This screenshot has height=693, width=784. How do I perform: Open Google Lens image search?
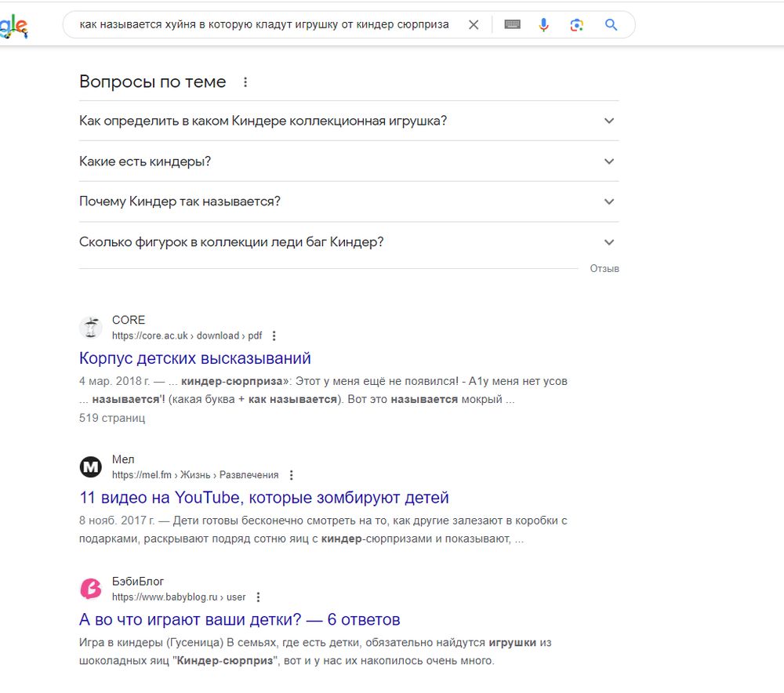click(x=577, y=25)
